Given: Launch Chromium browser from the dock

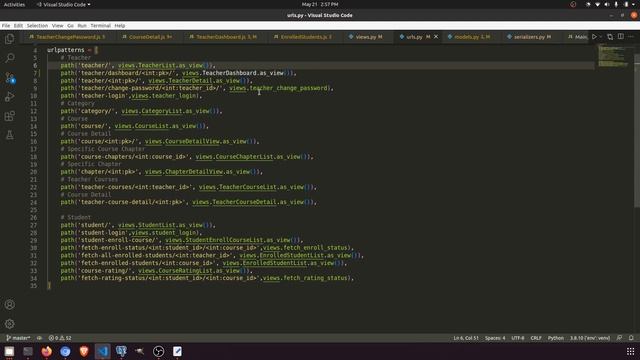Looking at the screenshot, I should [x=65, y=351].
